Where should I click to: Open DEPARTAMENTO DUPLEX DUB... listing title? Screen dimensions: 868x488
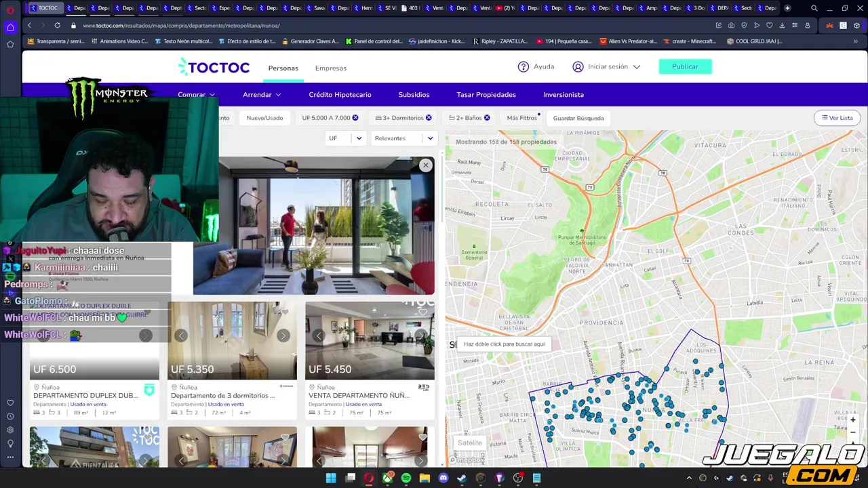pos(85,395)
